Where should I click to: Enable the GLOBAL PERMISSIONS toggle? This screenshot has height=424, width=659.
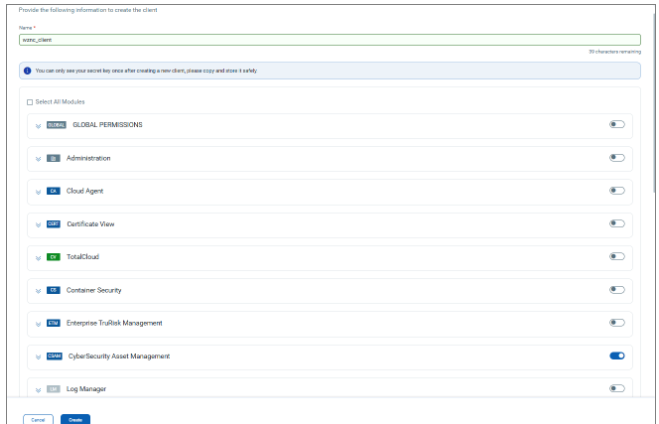[617, 124]
